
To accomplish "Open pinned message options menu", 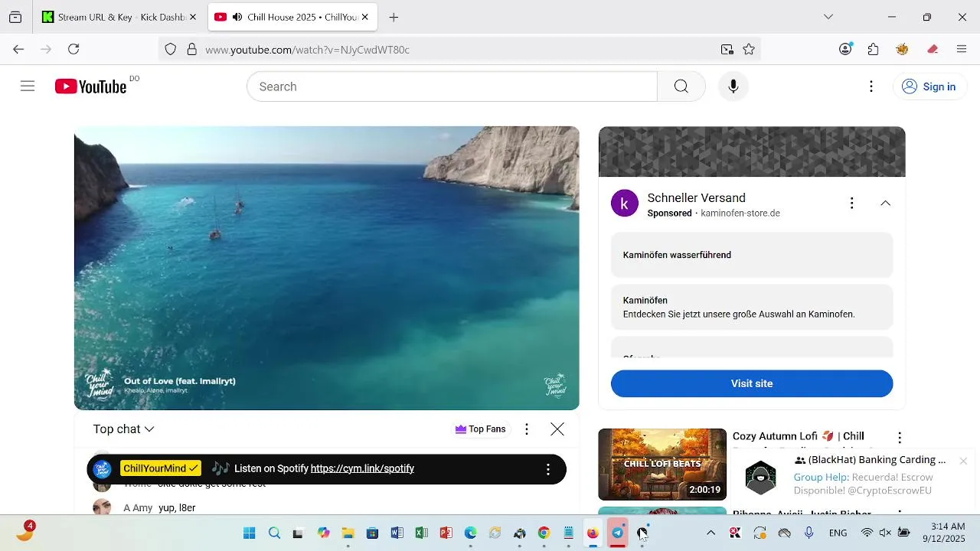I will 547,469.
